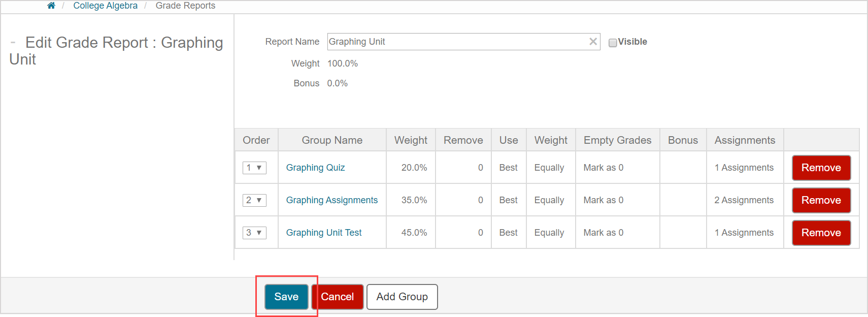Open the Graphing Quiz group
The height and width of the screenshot is (317, 868).
[315, 168]
